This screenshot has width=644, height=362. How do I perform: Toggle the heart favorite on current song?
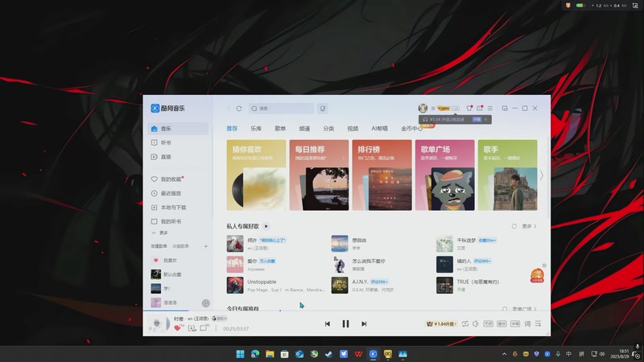click(x=178, y=328)
